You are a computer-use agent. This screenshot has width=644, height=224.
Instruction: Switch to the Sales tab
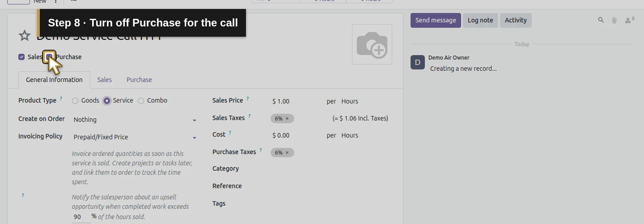pos(105,80)
